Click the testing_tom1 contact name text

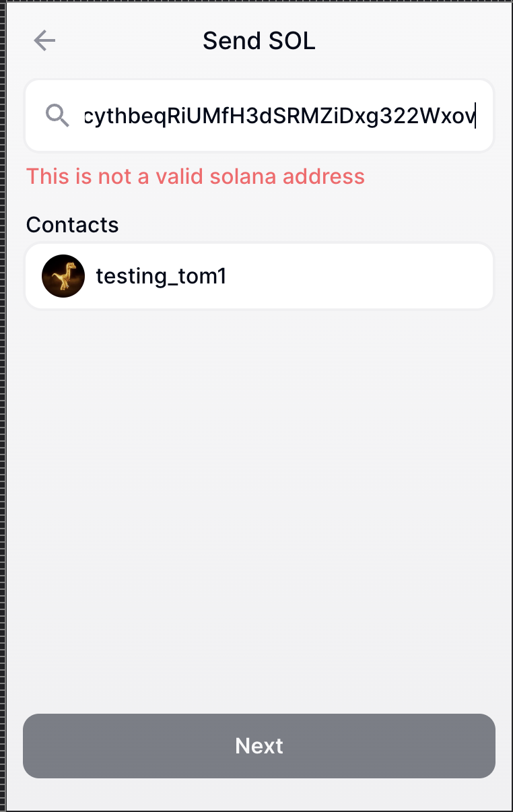pyautogui.click(x=161, y=276)
